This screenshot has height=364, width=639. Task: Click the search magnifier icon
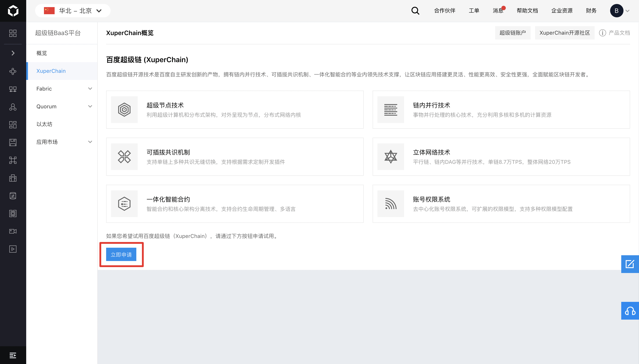click(x=415, y=11)
